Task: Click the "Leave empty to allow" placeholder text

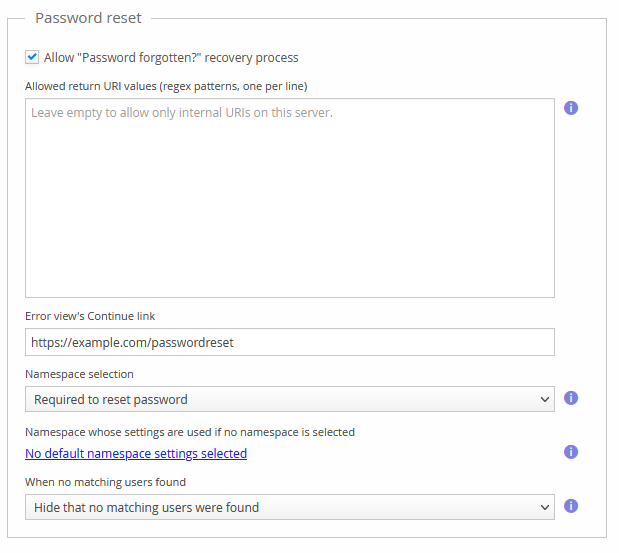Action: pos(182,113)
